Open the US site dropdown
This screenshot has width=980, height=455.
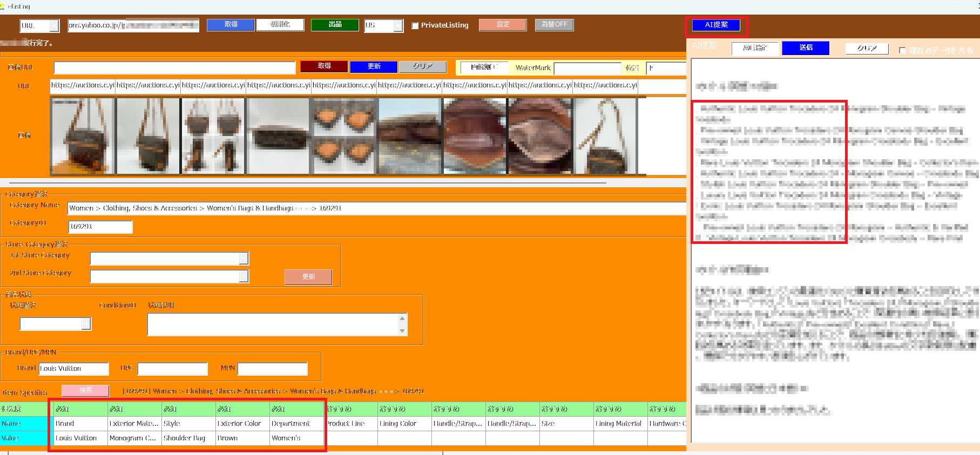398,25
